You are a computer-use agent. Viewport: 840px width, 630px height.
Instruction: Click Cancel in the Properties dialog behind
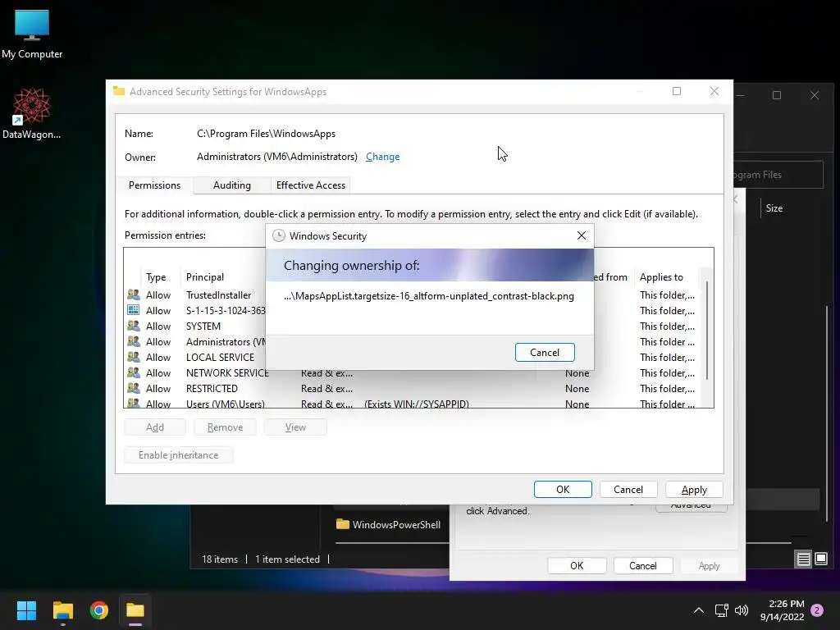(642, 566)
